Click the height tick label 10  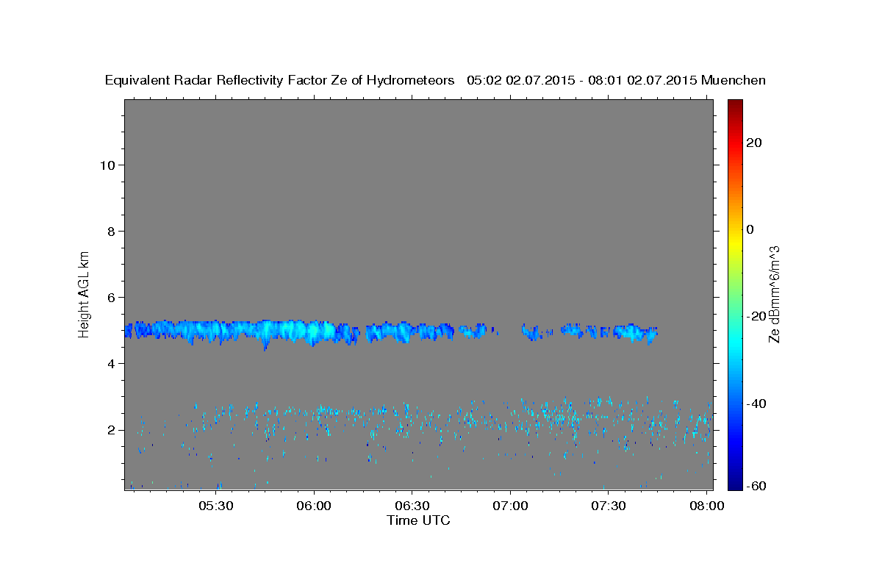(x=107, y=165)
